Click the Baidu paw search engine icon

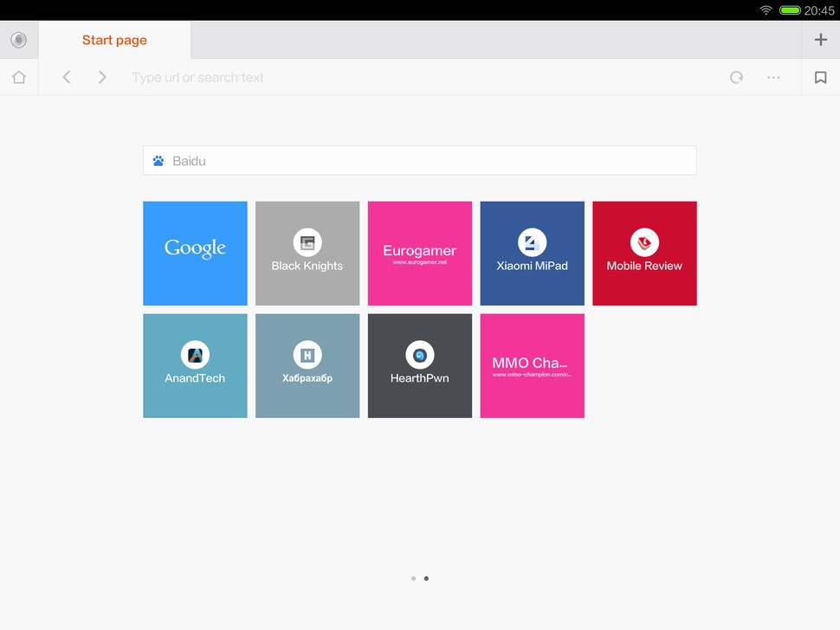[x=158, y=161]
